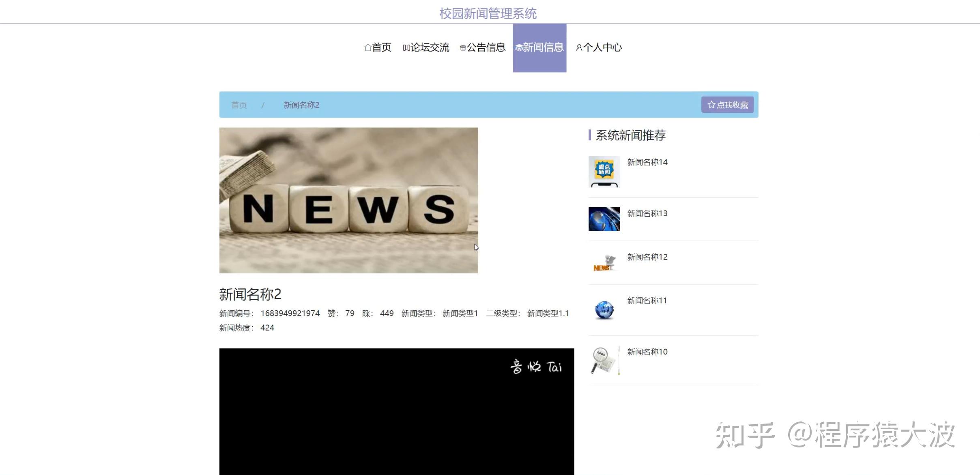Select 公告信息 navigation tab
The height and width of the screenshot is (475, 980).
pyautogui.click(x=486, y=47)
